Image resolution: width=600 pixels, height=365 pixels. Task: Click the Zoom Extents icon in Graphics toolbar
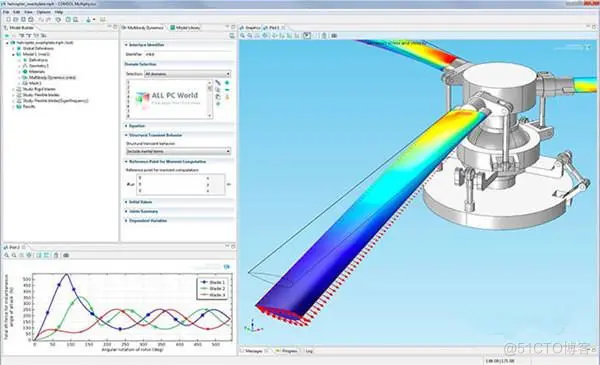pyautogui.click(x=265, y=36)
